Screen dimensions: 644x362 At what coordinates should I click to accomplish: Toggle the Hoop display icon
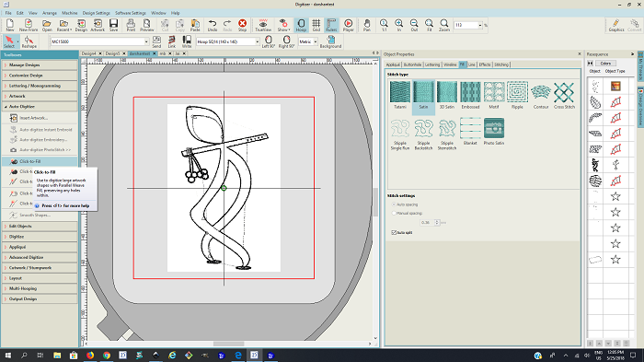coord(301,25)
